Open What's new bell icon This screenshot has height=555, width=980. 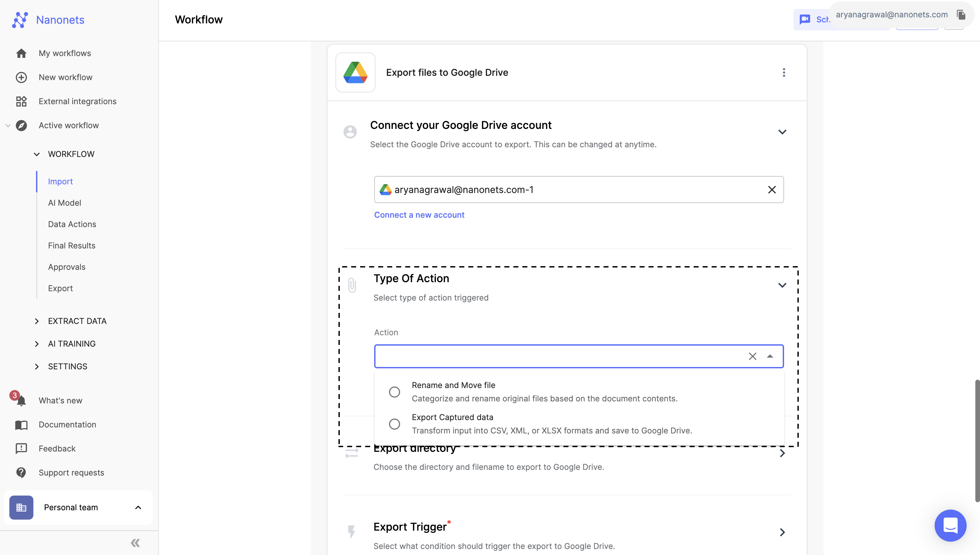pos(21,401)
